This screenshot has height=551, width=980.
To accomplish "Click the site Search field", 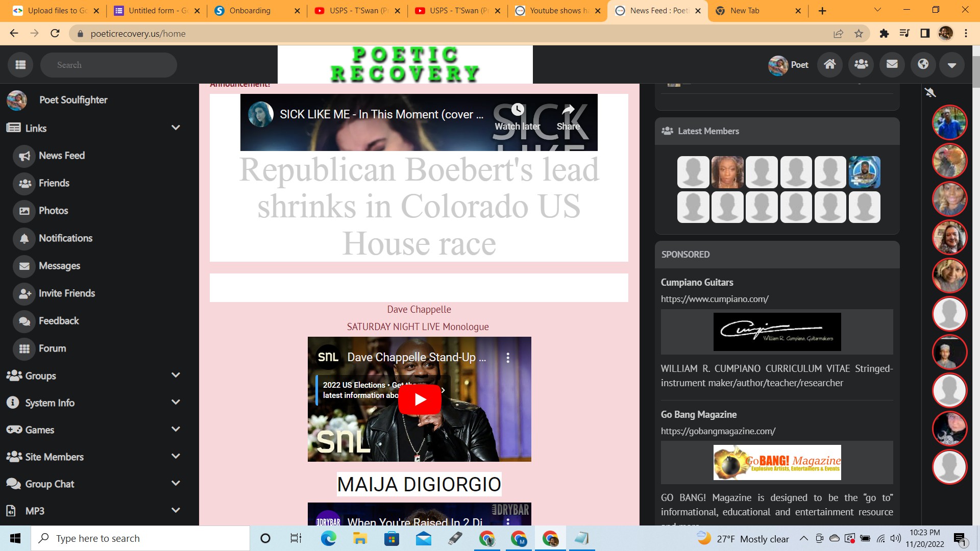I will [x=109, y=65].
